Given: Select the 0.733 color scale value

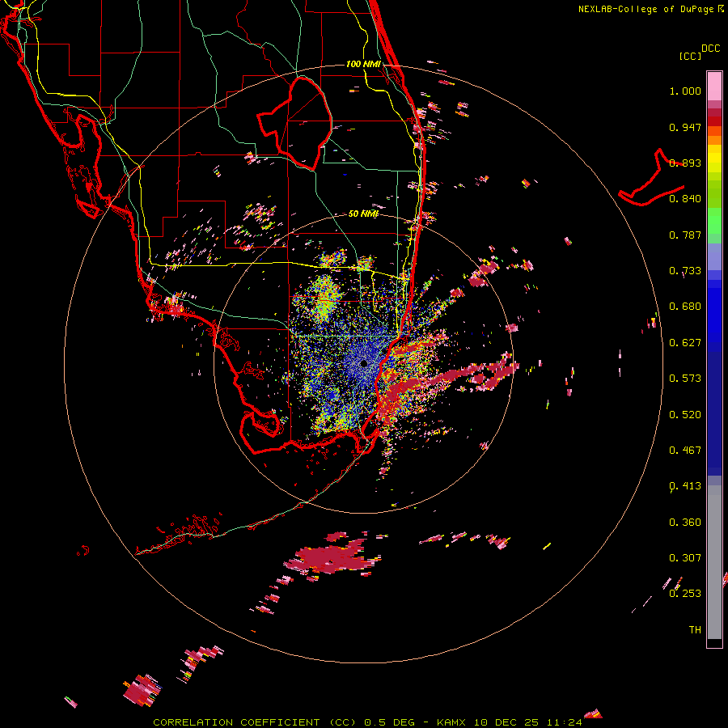Looking at the screenshot, I should pyautogui.click(x=685, y=271).
